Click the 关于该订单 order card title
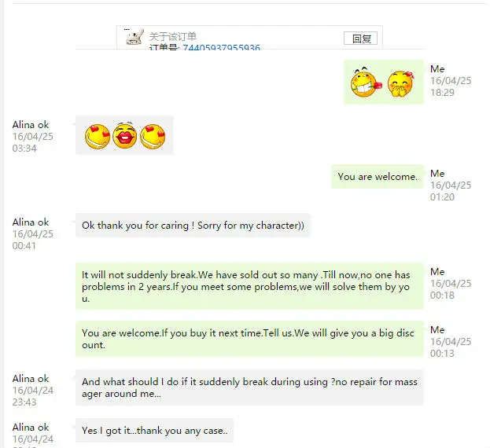This screenshot has width=490, height=448. [x=173, y=36]
